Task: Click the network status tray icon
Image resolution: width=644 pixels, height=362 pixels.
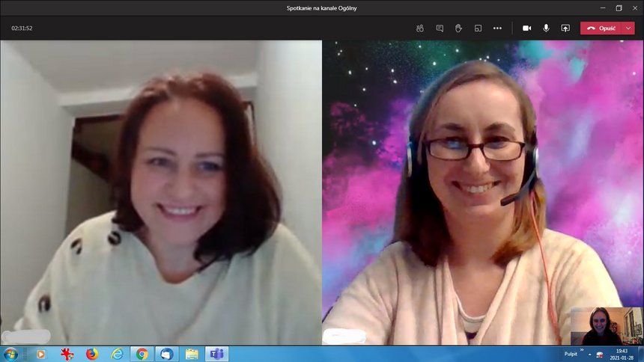Action: coord(600,355)
